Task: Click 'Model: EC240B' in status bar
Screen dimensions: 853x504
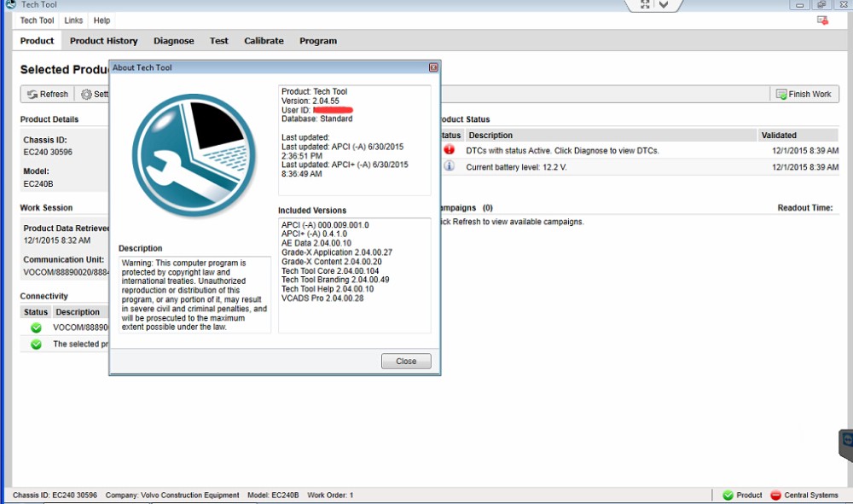Action: [273, 495]
